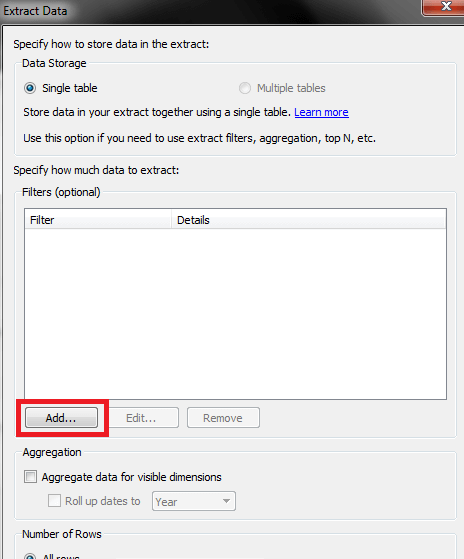This screenshot has height=559, width=464.
Task: Click the Roll up dates to label
Action: click(x=103, y=501)
